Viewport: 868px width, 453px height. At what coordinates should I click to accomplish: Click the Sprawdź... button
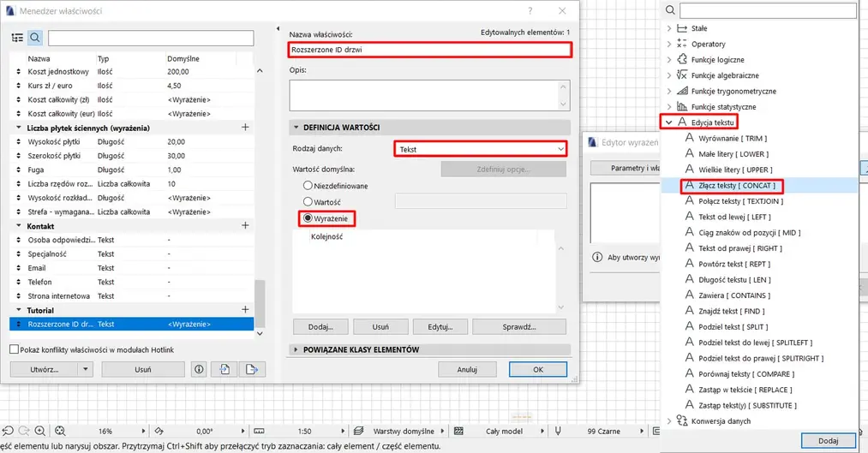point(519,327)
